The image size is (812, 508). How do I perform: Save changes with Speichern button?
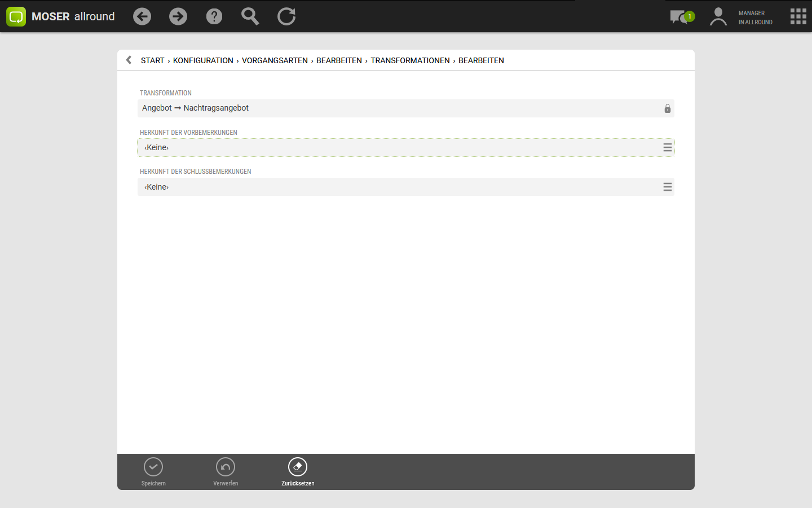click(153, 471)
